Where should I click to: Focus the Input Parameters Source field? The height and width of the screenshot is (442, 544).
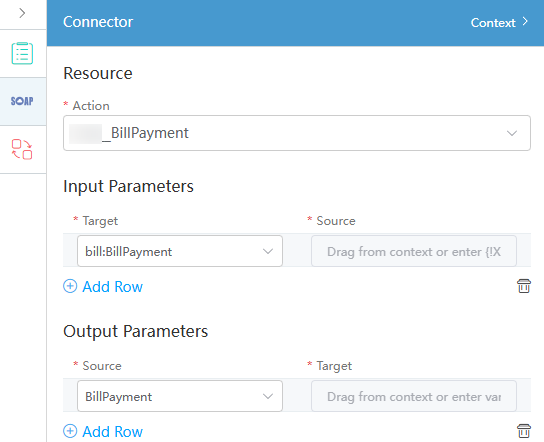coord(414,251)
